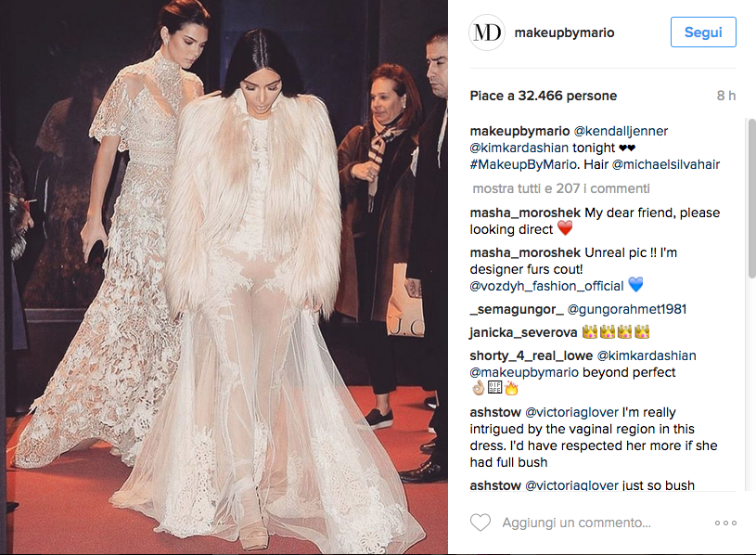This screenshot has width=756, height=555.
Task: Open @kendalljenner mention in caption
Action: [x=621, y=131]
